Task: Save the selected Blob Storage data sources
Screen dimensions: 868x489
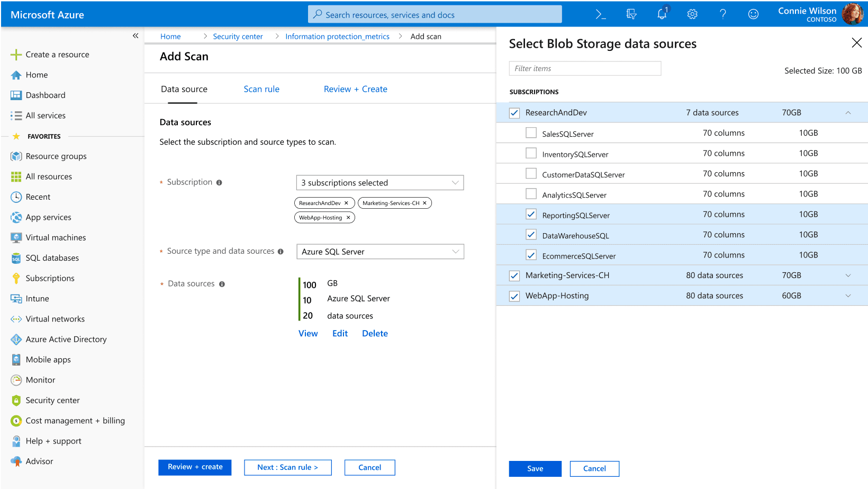Action: (x=535, y=468)
